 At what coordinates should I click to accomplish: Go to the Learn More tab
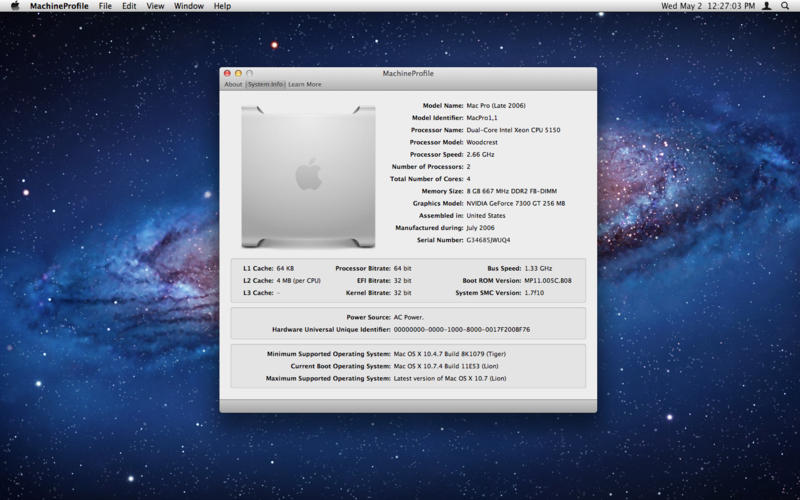pos(305,85)
